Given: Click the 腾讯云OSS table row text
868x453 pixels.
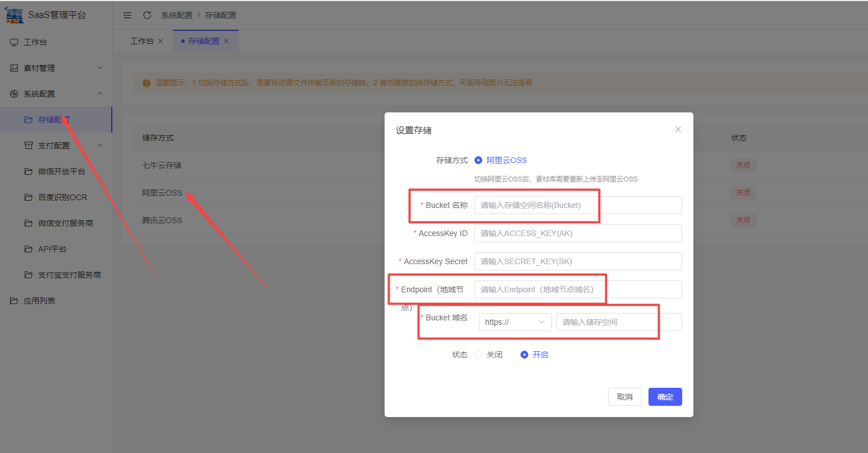Looking at the screenshot, I should point(162,220).
